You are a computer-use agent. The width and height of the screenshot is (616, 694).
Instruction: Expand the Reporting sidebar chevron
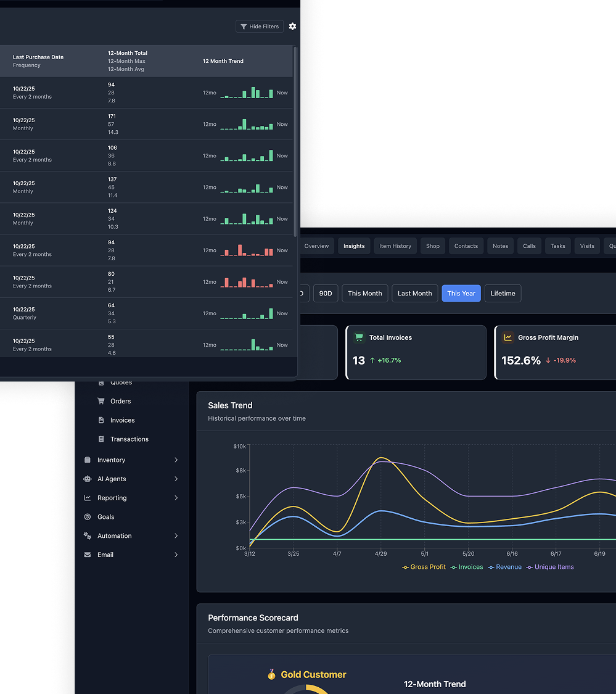click(x=176, y=498)
